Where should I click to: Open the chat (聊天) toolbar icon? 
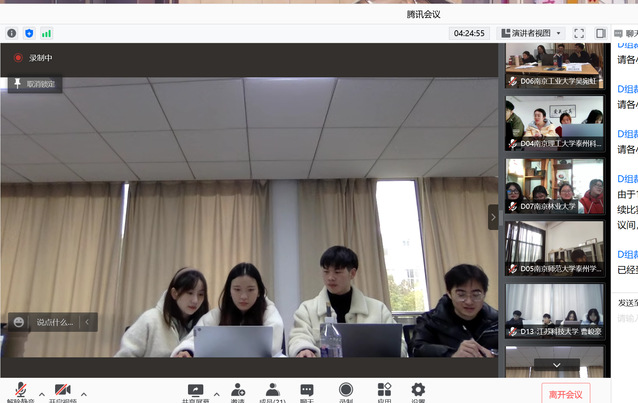point(307,390)
